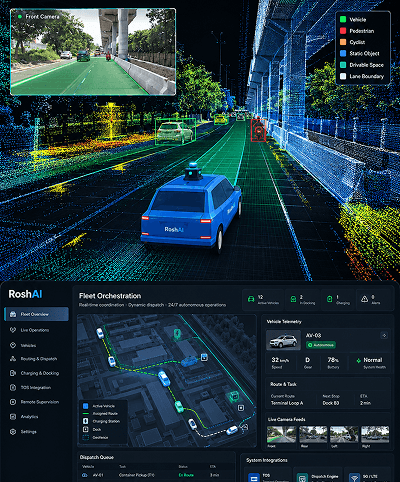400x482 pixels.
Task: Select the Fleet Overview menu item
Action: click(x=36, y=314)
